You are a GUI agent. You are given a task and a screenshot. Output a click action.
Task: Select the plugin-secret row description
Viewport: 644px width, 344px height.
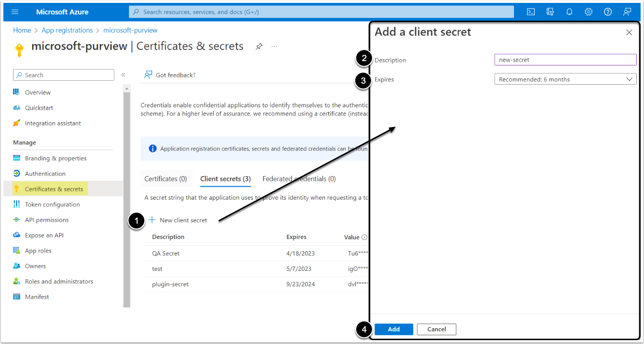click(x=170, y=284)
